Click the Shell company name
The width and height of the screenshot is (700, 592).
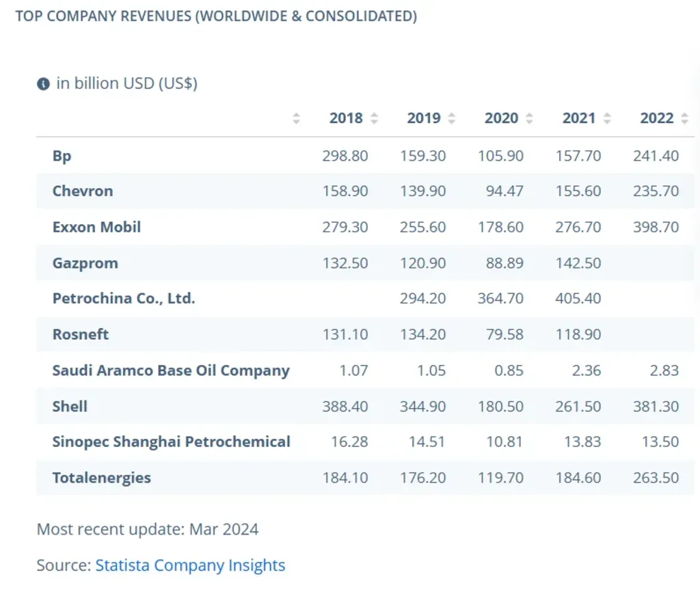70,407
